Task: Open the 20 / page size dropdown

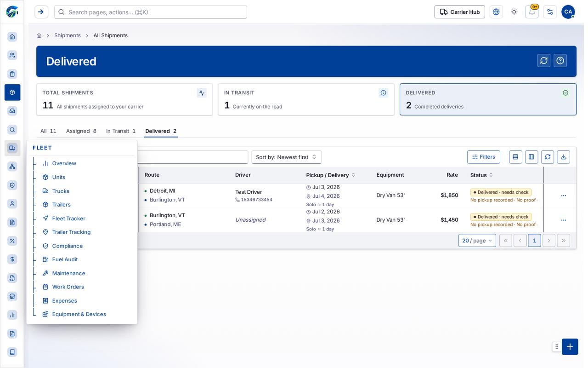Action: (x=477, y=241)
